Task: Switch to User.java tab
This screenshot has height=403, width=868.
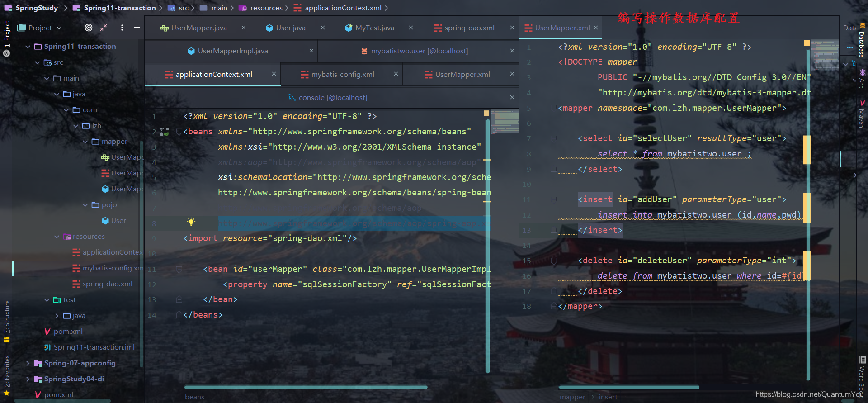Action: pyautogui.click(x=286, y=28)
